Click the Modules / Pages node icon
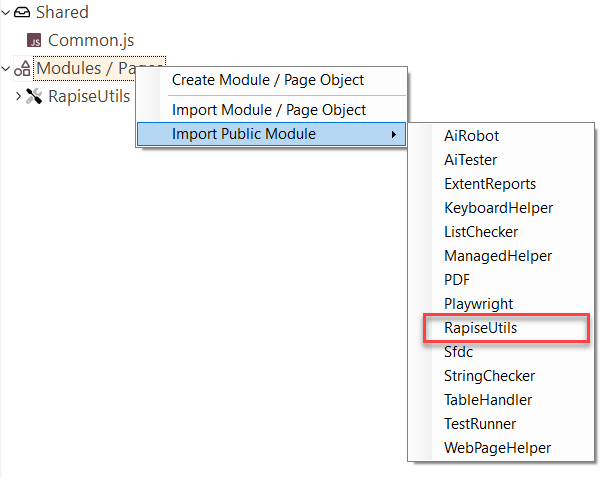 (x=22, y=69)
